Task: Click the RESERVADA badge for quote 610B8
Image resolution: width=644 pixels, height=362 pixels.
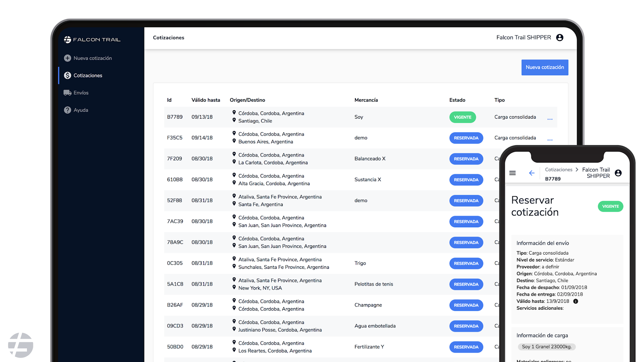Action: 466,180
